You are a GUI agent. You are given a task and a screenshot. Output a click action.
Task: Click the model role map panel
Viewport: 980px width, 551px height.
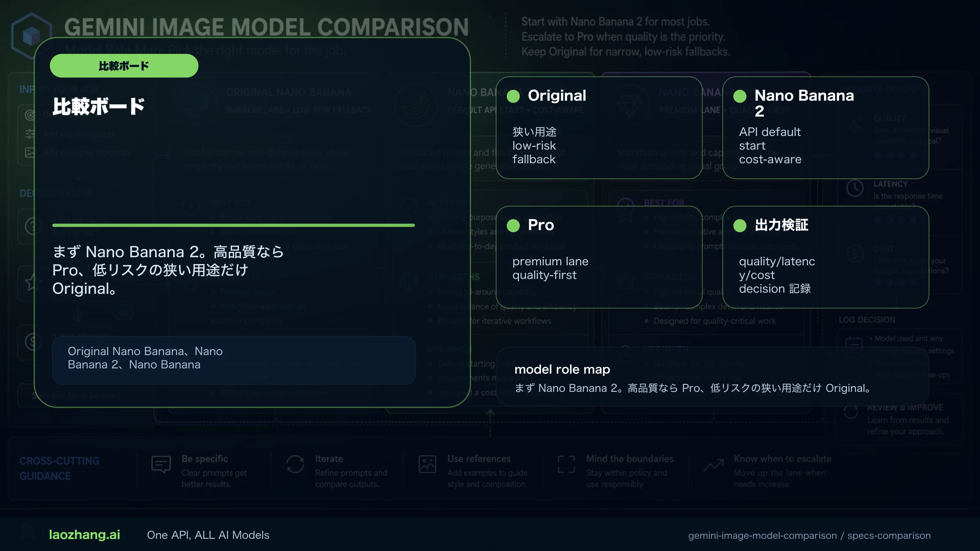[x=713, y=377]
